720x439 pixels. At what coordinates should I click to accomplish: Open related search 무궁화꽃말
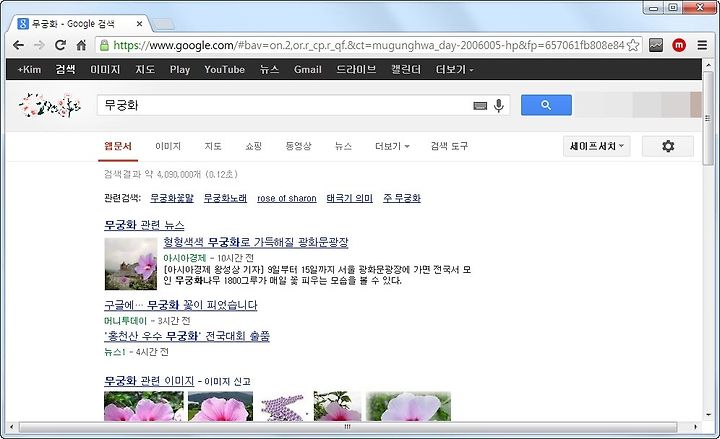pyautogui.click(x=172, y=198)
